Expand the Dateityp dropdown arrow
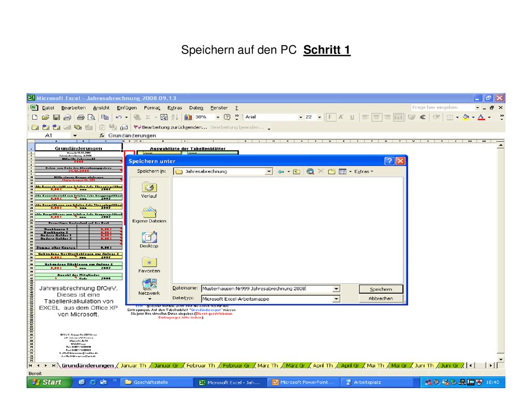This screenshot has height=399, width=532. tap(336, 299)
